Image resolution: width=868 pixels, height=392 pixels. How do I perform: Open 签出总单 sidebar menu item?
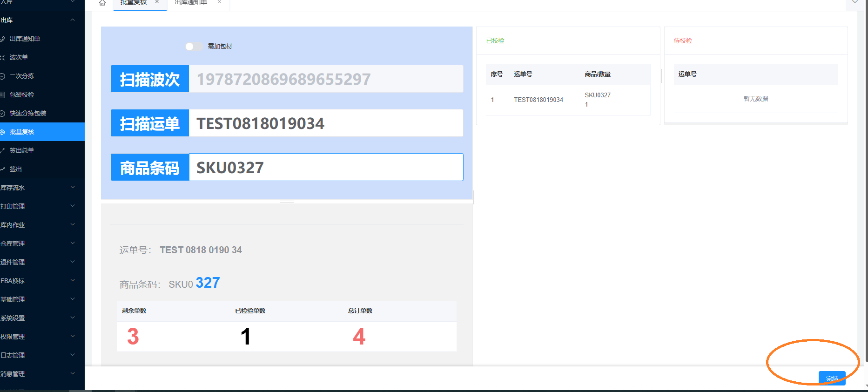coord(22,150)
